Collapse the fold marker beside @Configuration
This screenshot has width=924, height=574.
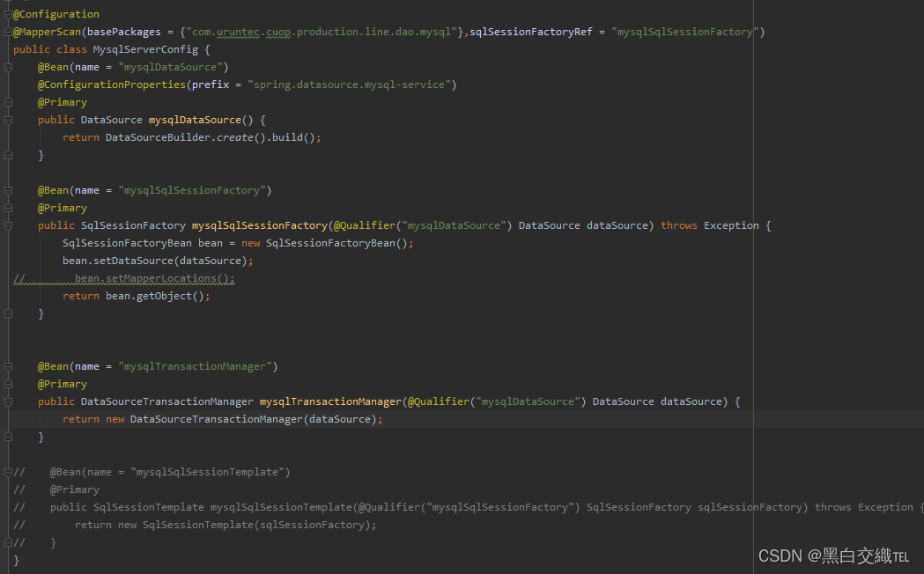(8, 14)
